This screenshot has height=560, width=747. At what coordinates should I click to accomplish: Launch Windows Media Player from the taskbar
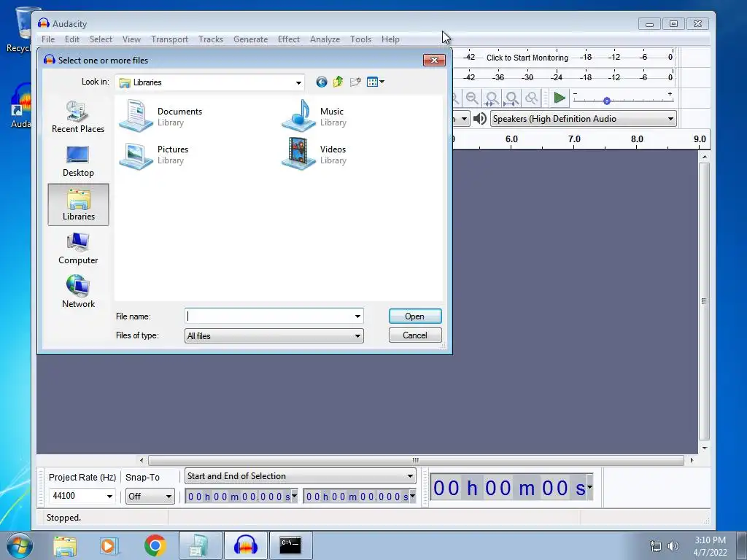108,545
